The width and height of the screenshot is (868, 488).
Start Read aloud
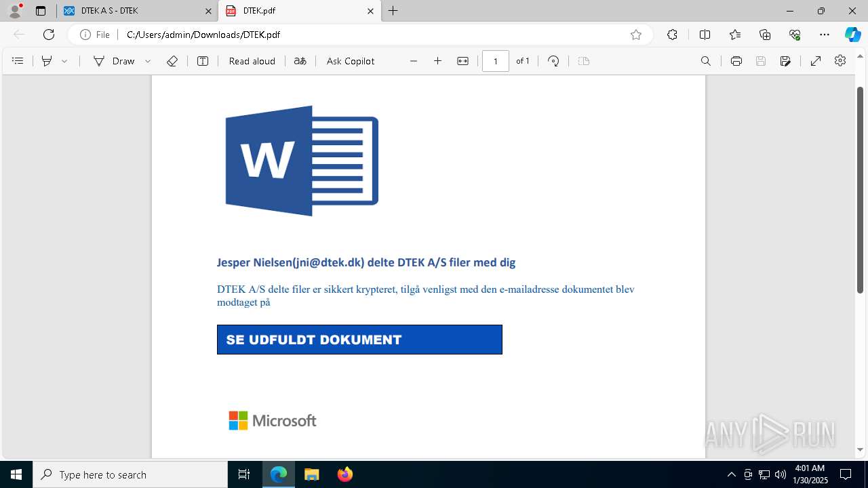[x=252, y=61]
